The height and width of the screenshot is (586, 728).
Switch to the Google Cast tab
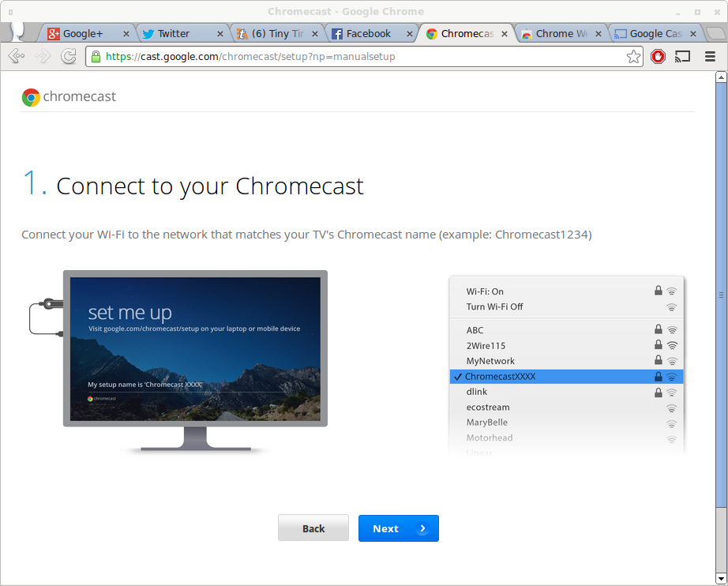(x=655, y=33)
